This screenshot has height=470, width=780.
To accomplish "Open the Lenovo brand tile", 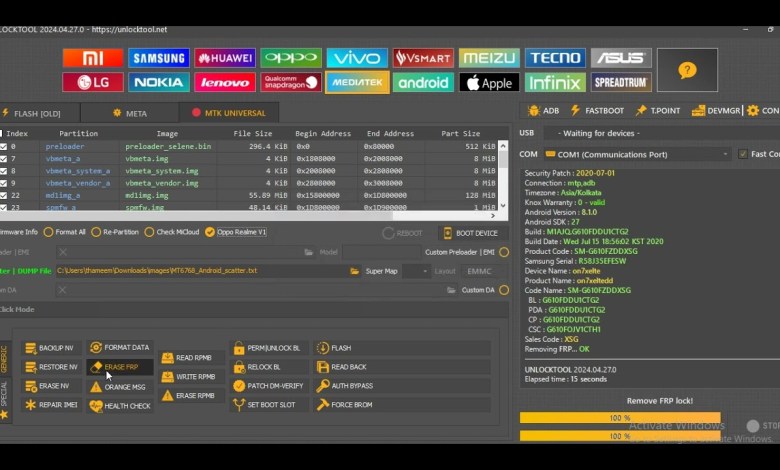I will (225, 82).
